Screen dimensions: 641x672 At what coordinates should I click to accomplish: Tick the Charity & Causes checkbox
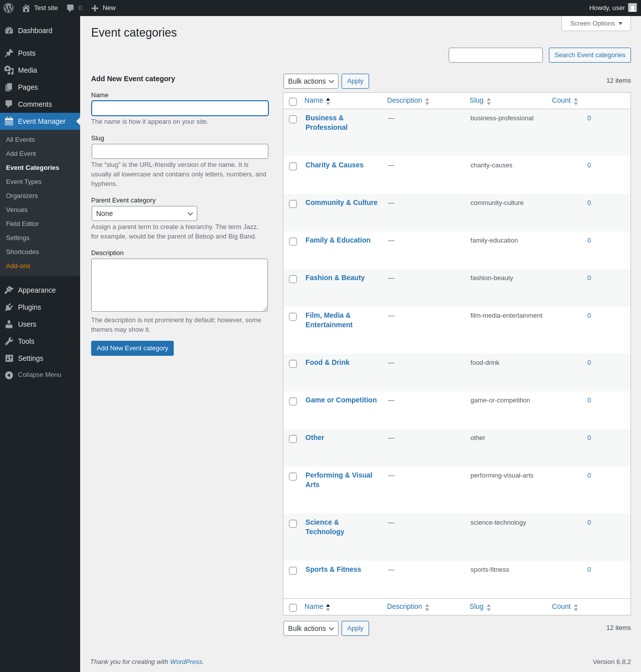pos(293,166)
